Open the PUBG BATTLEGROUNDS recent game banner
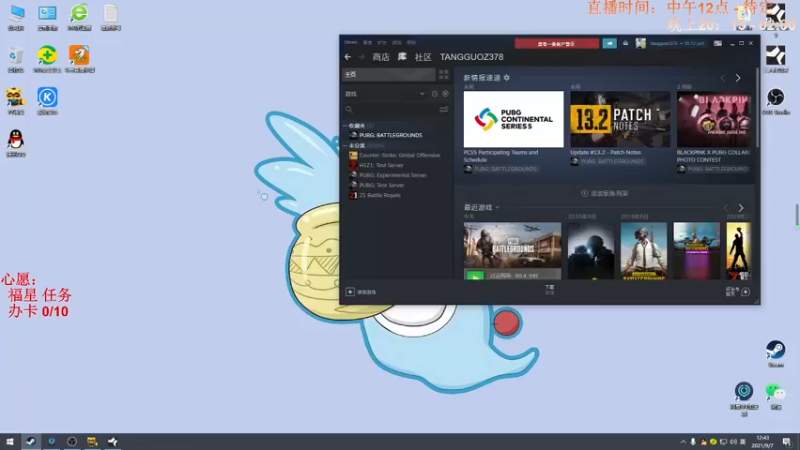This screenshot has width=800, height=450. pos(512,246)
